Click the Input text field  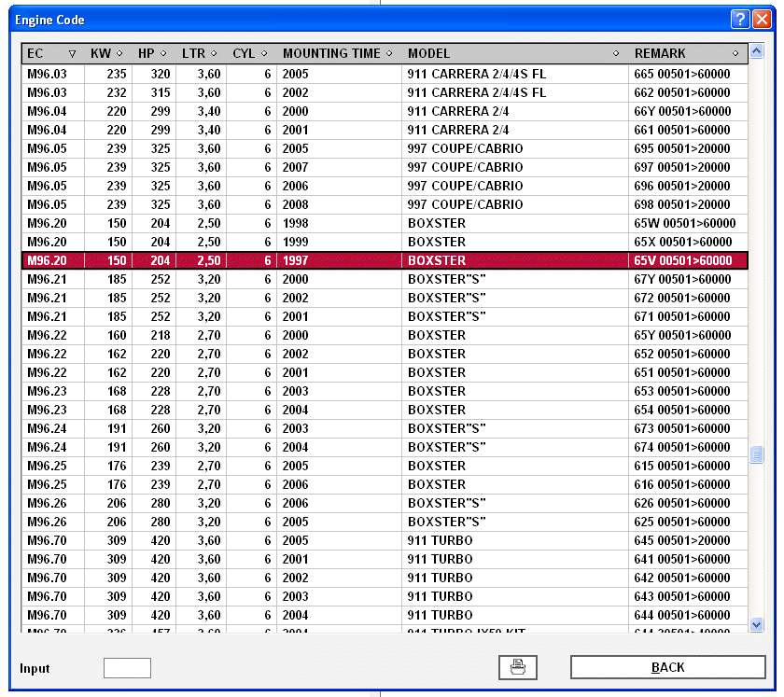pos(127,668)
